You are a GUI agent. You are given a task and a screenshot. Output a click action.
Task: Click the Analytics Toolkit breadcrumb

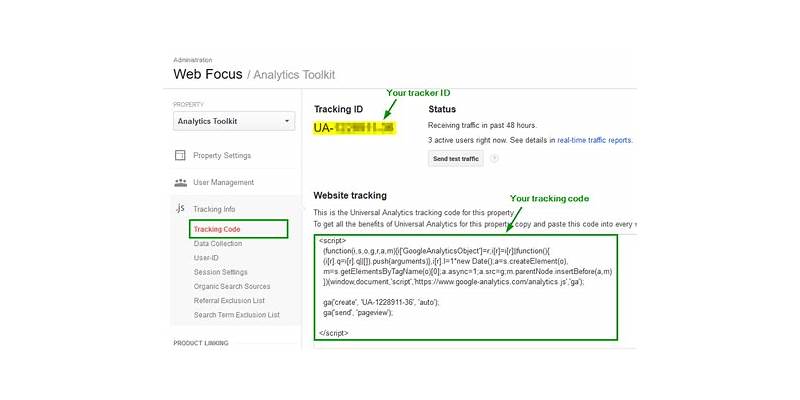pyautogui.click(x=294, y=75)
